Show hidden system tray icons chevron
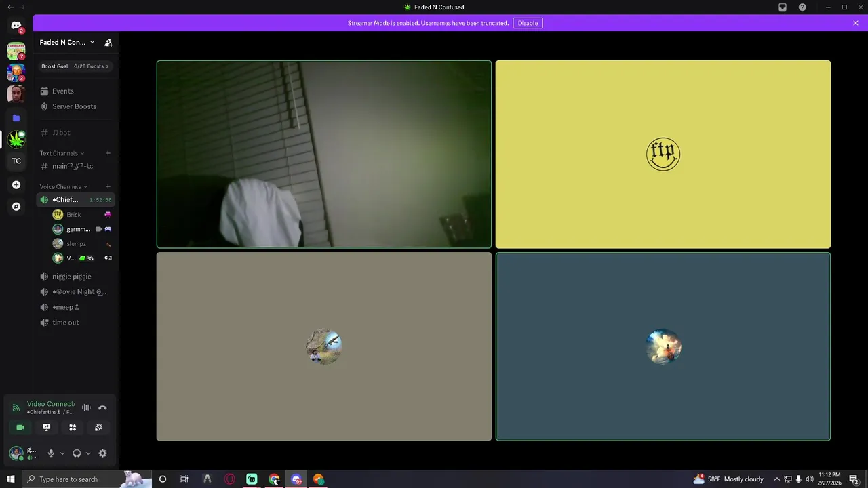The image size is (868, 488). [x=776, y=479]
